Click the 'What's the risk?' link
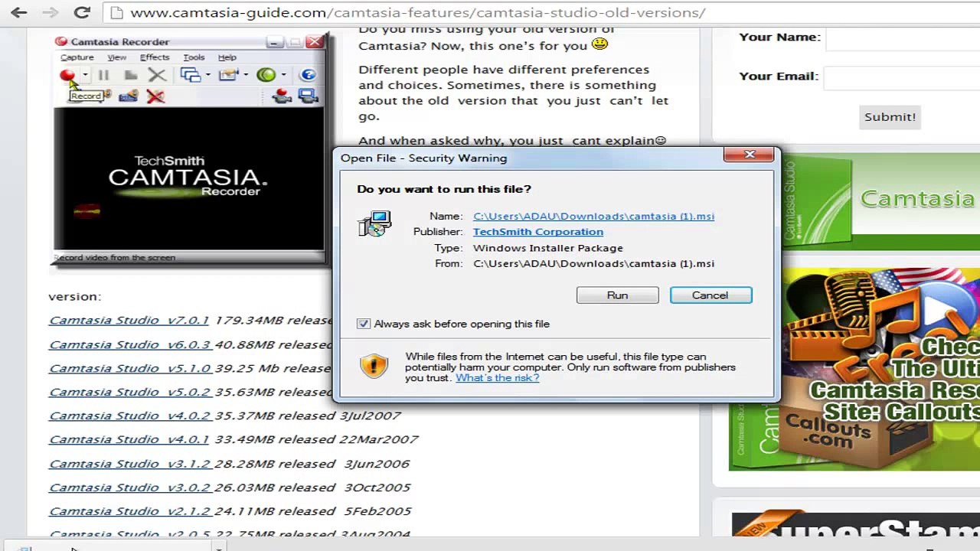The image size is (980, 551). click(498, 377)
